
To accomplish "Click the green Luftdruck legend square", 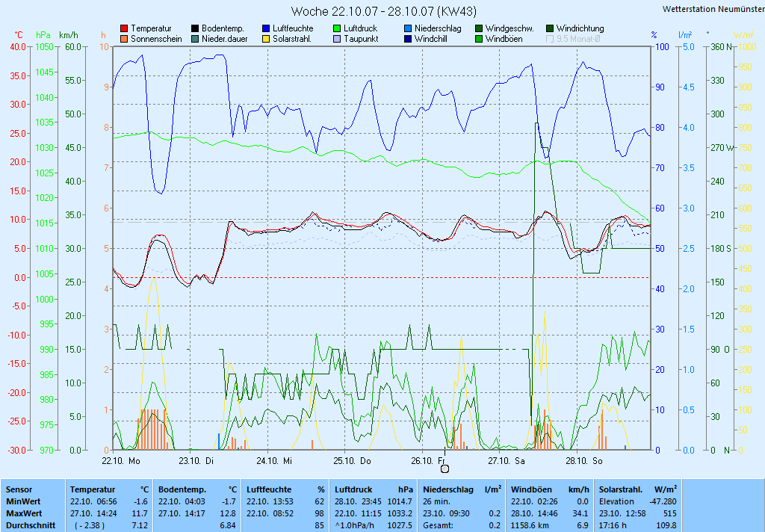I will point(337,28).
